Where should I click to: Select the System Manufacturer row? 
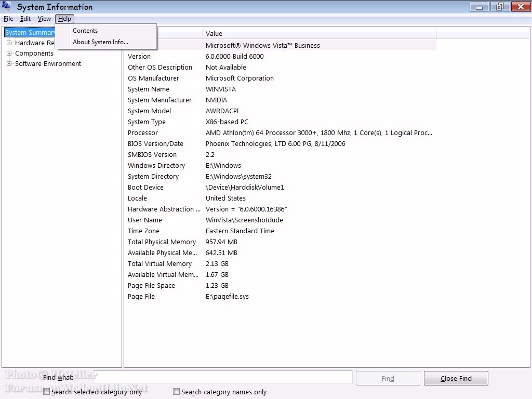tap(280, 100)
